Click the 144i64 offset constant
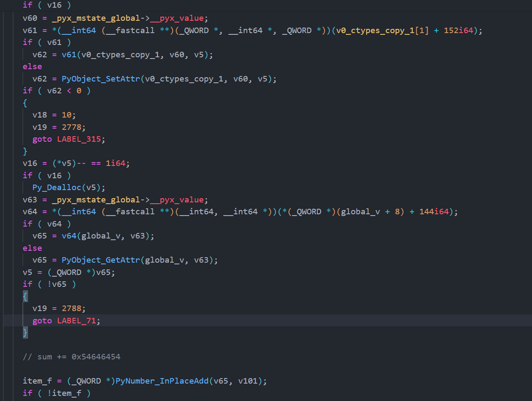 pyautogui.click(x=434, y=212)
